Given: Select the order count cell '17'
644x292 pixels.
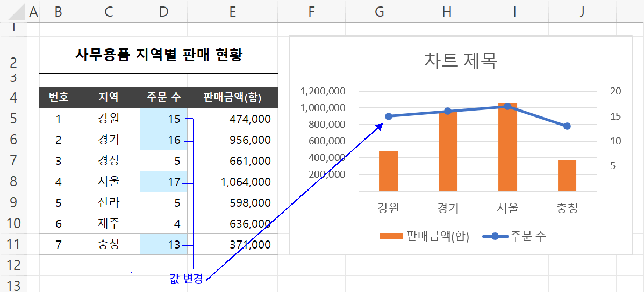Looking at the screenshot, I should 163,181.
